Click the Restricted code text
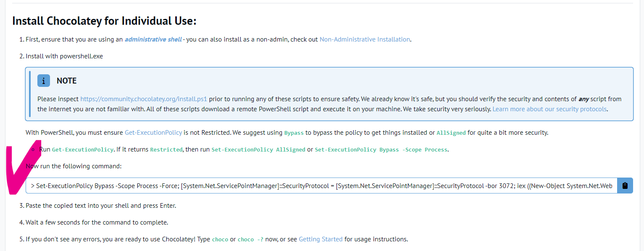 (166, 150)
